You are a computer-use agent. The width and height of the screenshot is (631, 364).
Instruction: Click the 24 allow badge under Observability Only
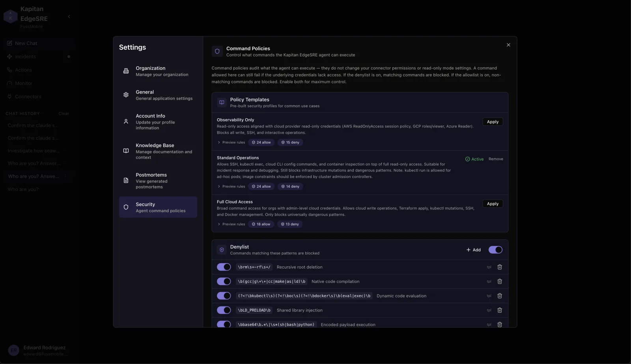pos(261,142)
